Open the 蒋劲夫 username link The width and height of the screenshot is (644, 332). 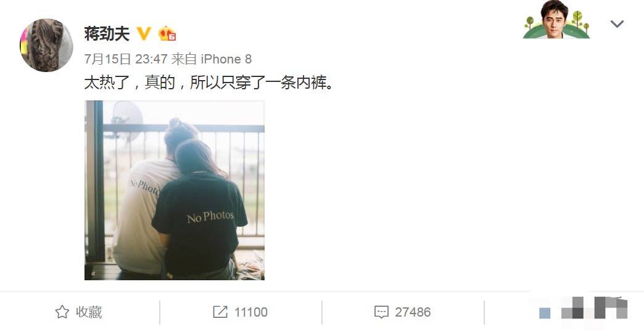coord(107,34)
